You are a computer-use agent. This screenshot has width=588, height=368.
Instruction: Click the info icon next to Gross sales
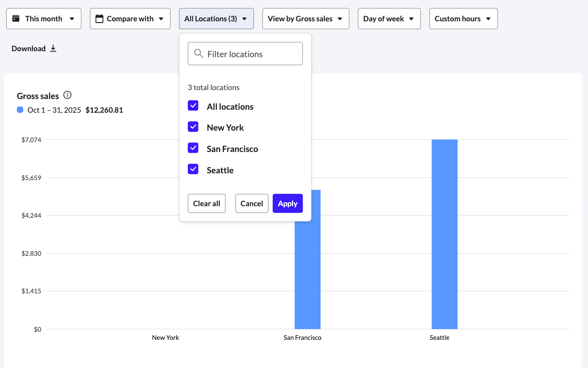coord(67,95)
